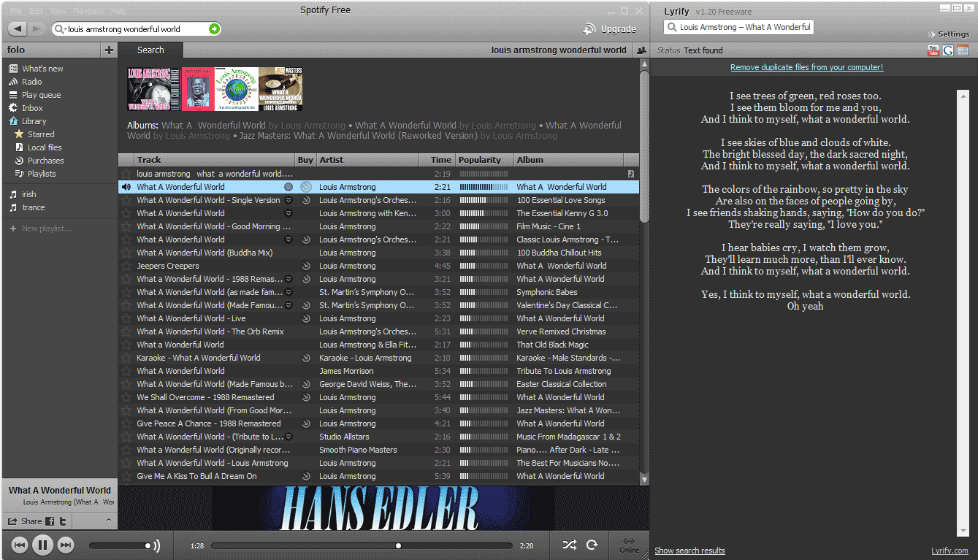The image size is (978, 560).
Task: Share on Facebook icon
Action: pyautogui.click(x=50, y=521)
